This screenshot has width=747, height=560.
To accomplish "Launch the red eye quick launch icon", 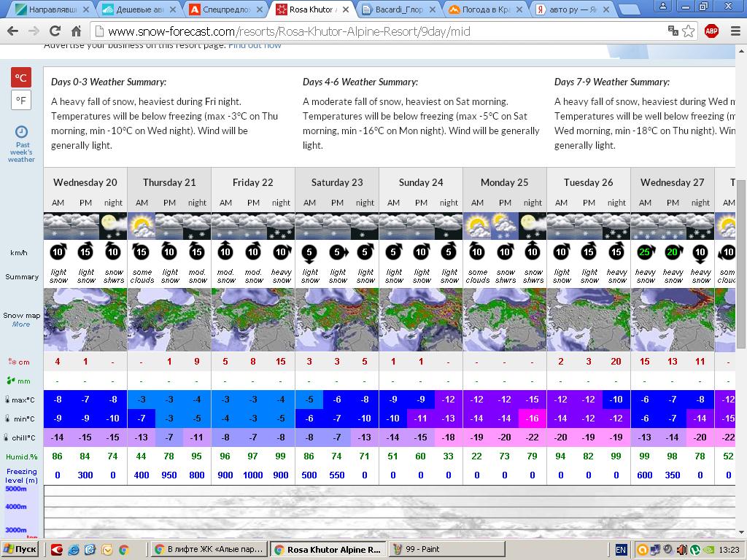I will (x=57, y=550).
